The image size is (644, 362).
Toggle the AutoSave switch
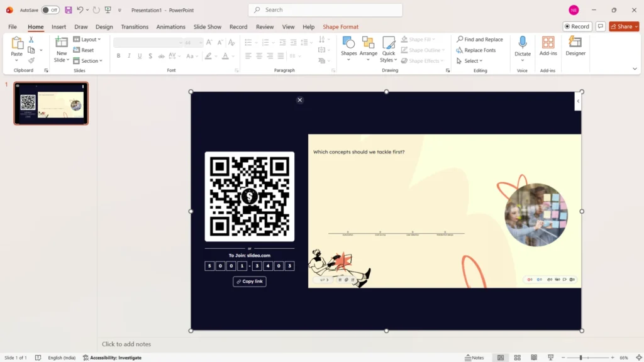pyautogui.click(x=50, y=10)
